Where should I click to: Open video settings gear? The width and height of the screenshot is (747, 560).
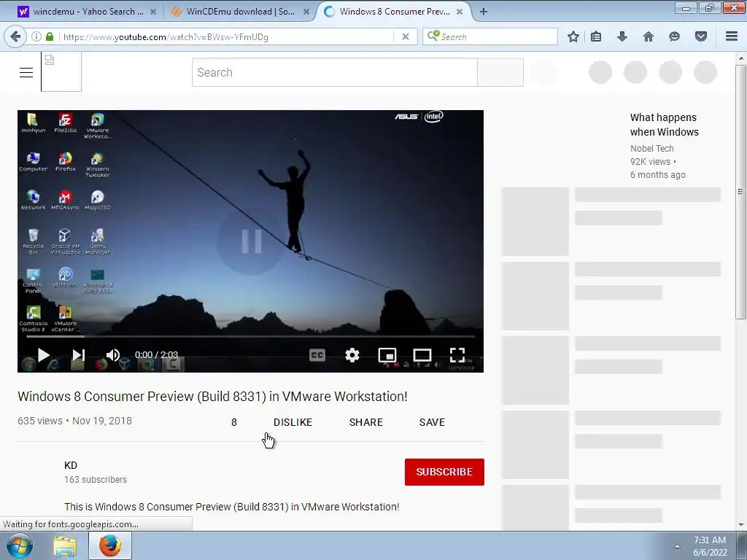[x=352, y=355]
